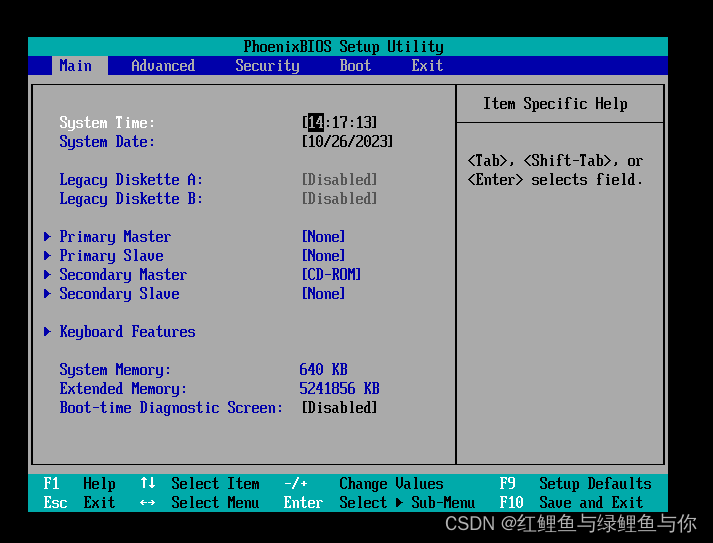Image resolution: width=713 pixels, height=543 pixels.
Task: Open the Advanced tab
Action: 163,66
